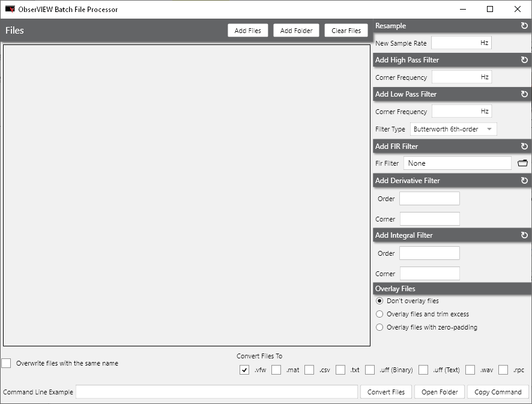Check the .uff (Binary) output format
The width and height of the screenshot is (532, 404).
click(x=370, y=370)
